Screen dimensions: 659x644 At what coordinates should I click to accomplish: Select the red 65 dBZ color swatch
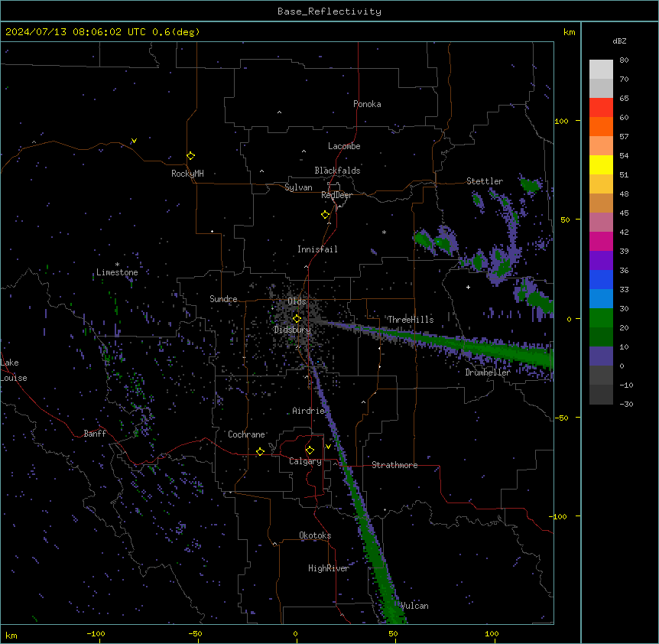pyautogui.click(x=601, y=108)
